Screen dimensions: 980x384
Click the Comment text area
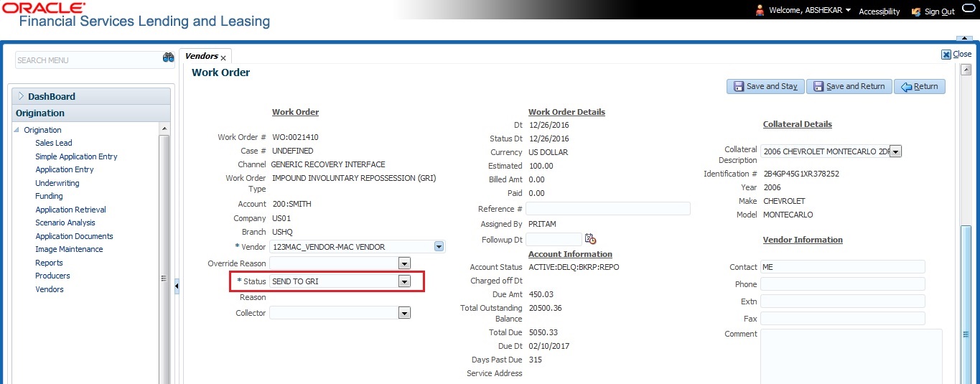click(x=851, y=356)
